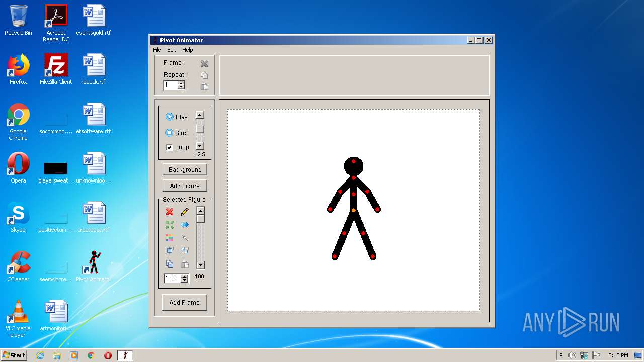
Task: Click the Repeat number input field
Action: pyautogui.click(x=171, y=85)
